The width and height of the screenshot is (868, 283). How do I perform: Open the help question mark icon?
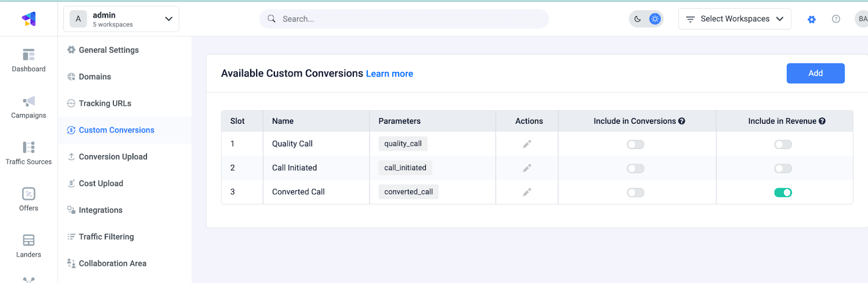point(836,19)
